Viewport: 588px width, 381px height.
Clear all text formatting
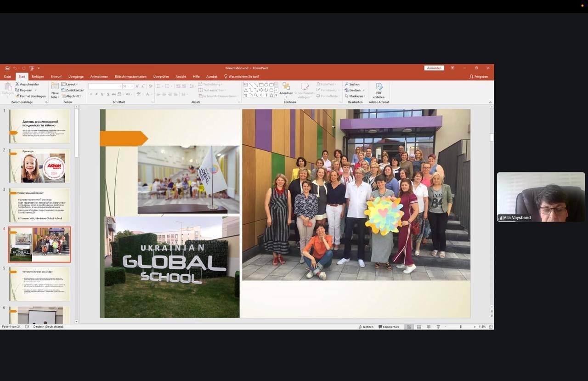(x=151, y=86)
